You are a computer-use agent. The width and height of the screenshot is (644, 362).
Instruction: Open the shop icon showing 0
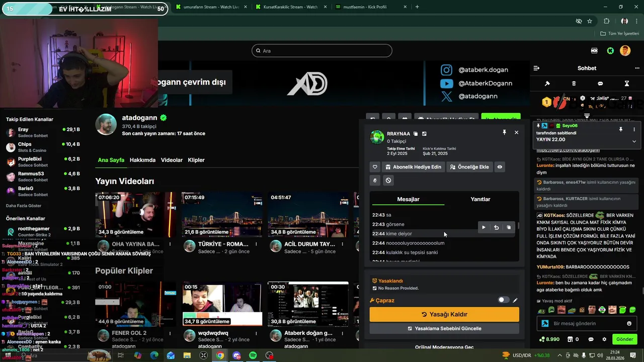tap(573, 339)
